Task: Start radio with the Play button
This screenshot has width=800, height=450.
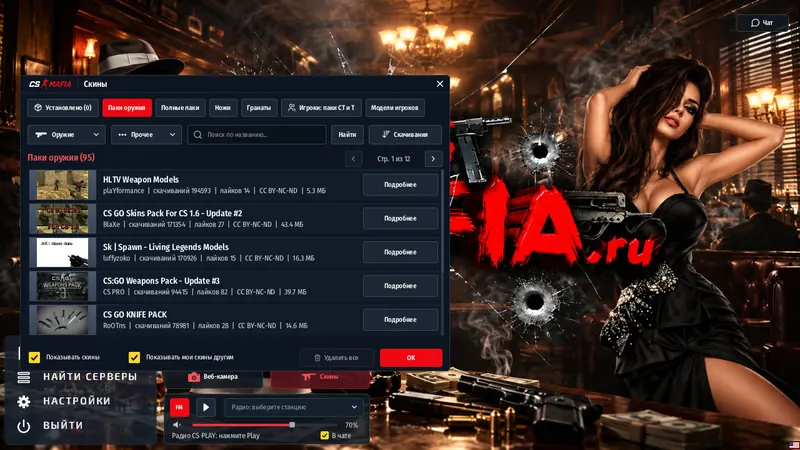Action: click(x=206, y=407)
